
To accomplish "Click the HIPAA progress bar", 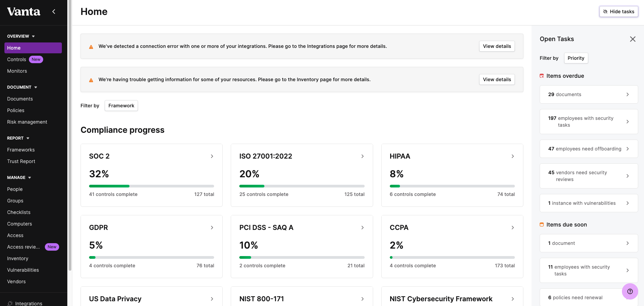I will click(x=452, y=186).
